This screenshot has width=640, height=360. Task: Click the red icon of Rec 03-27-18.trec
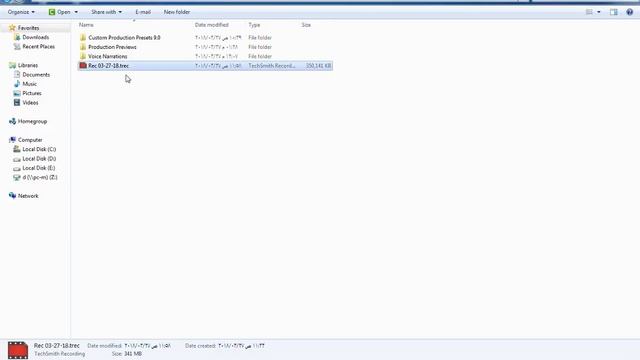point(83,66)
